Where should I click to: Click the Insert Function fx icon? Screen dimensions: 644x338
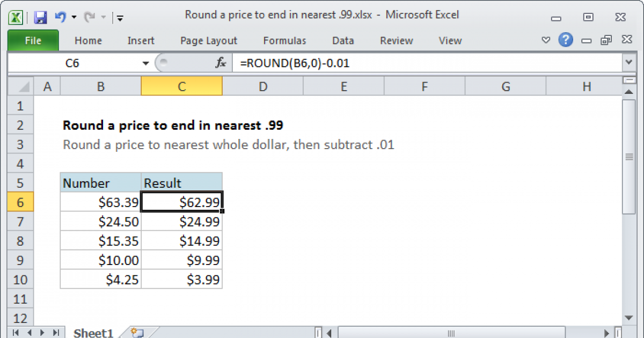[x=221, y=63]
